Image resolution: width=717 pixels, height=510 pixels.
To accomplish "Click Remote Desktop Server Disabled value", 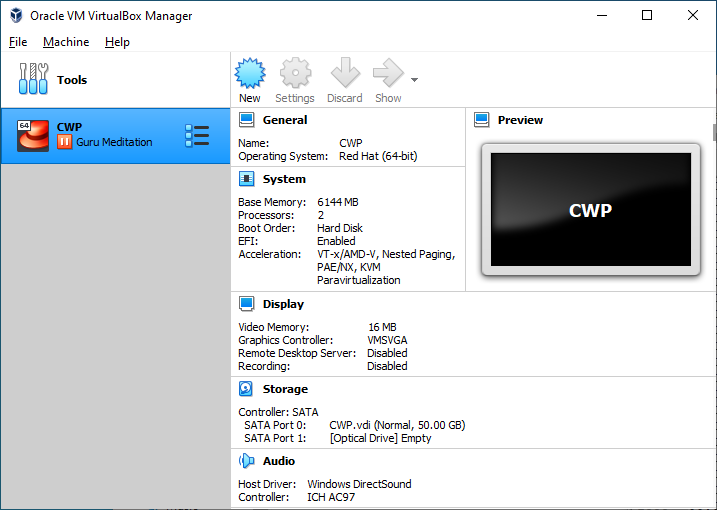I will [387, 353].
